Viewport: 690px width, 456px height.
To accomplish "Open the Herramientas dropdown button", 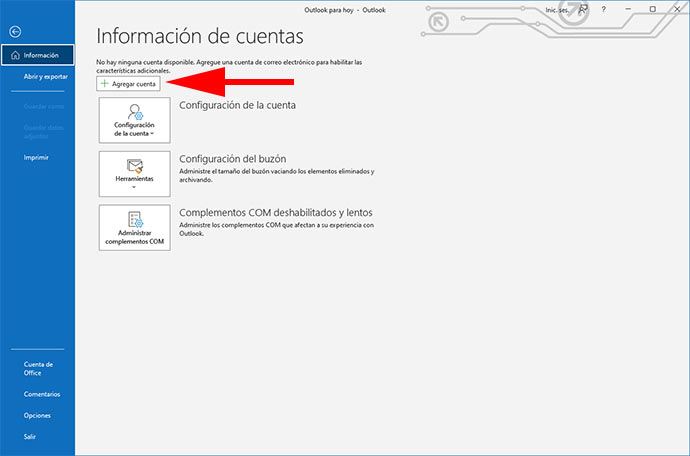I will [x=135, y=174].
